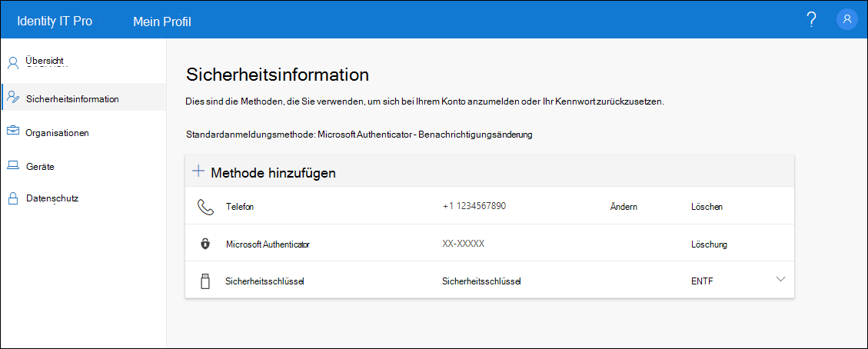The width and height of the screenshot is (868, 349).
Task: Click the Sicherheitsinformation page heading
Action: coord(278,74)
